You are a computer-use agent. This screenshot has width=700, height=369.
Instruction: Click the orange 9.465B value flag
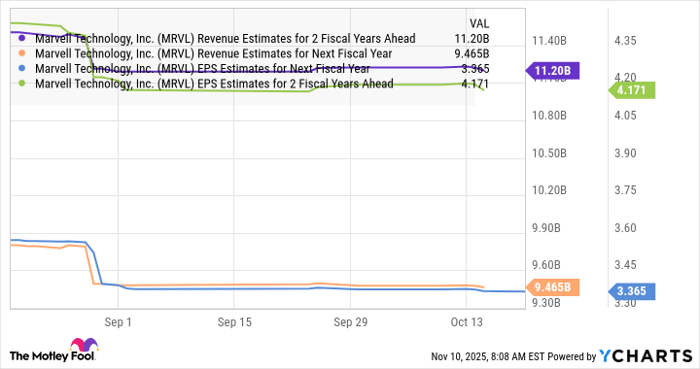[x=552, y=287]
